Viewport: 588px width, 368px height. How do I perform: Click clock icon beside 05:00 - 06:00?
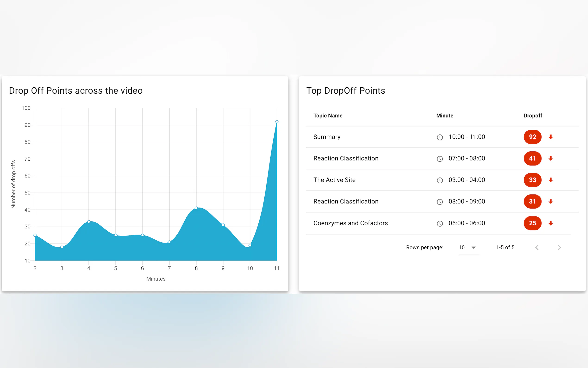[x=439, y=223]
